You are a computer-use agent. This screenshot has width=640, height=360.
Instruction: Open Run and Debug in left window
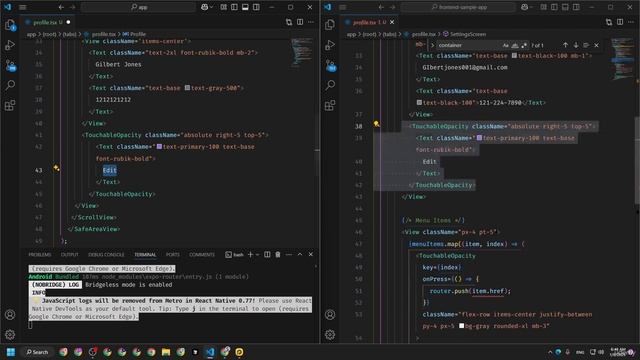coord(10,45)
